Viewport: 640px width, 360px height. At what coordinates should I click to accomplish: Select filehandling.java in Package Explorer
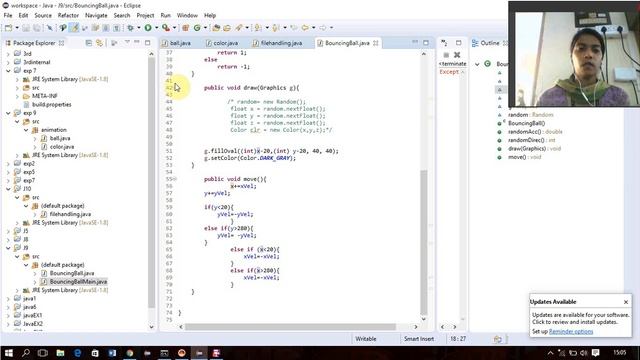[x=70, y=214]
